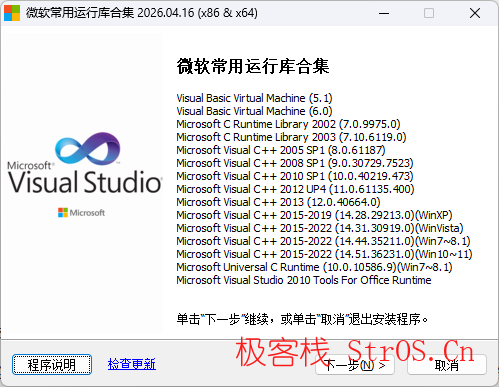Viewport: 499px width, 387px height.
Task: Click Visual C++ 2015-2019 (WinXP) line
Action: pos(314,215)
